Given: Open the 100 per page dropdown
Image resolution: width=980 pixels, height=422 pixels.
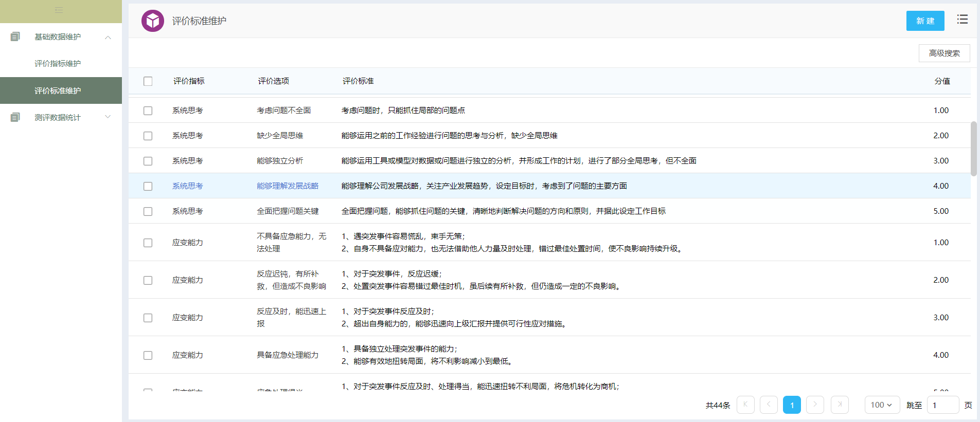Looking at the screenshot, I should (x=882, y=405).
